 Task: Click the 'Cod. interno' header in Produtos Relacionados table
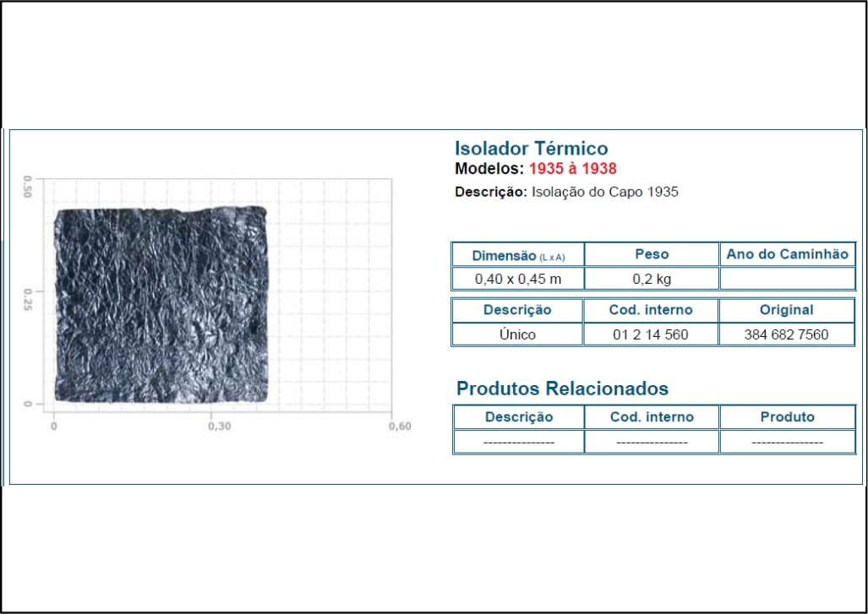[652, 417]
